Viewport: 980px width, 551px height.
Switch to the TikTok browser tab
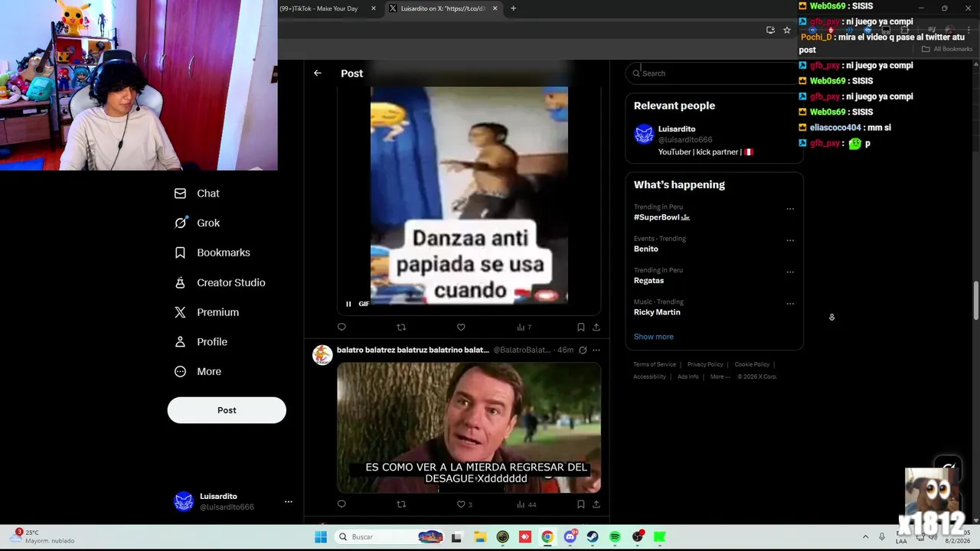click(x=320, y=8)
